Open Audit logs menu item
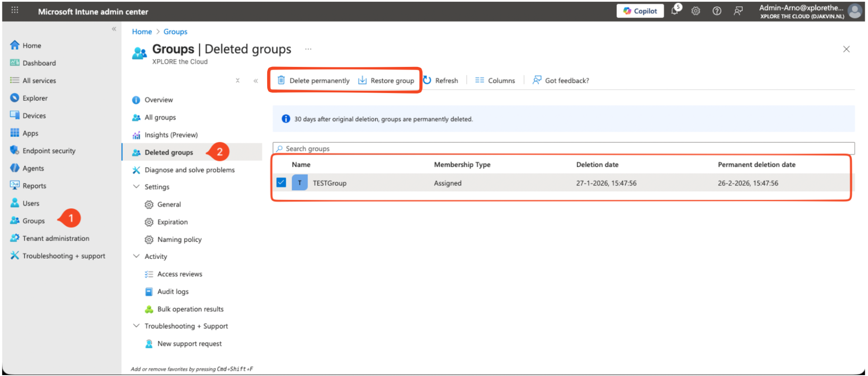Viewport: 868px width, 376px height. point(173,291)
